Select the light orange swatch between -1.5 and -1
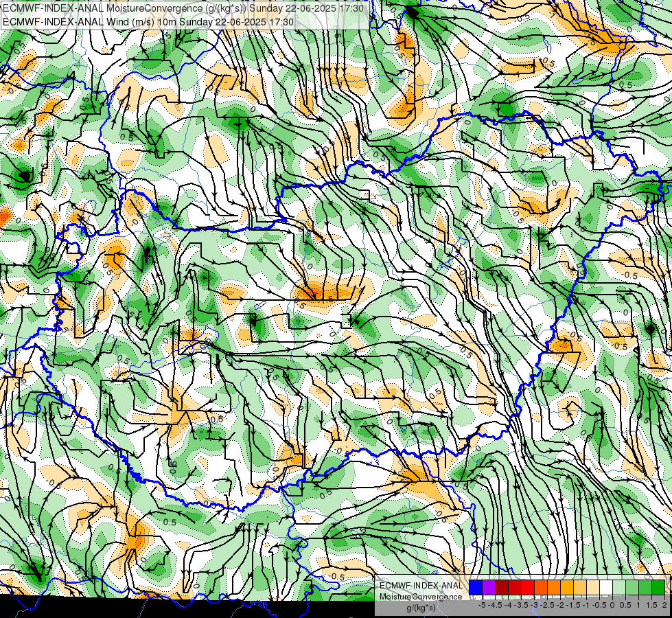The height and width of the screenshot is (618, 672). 580,587
